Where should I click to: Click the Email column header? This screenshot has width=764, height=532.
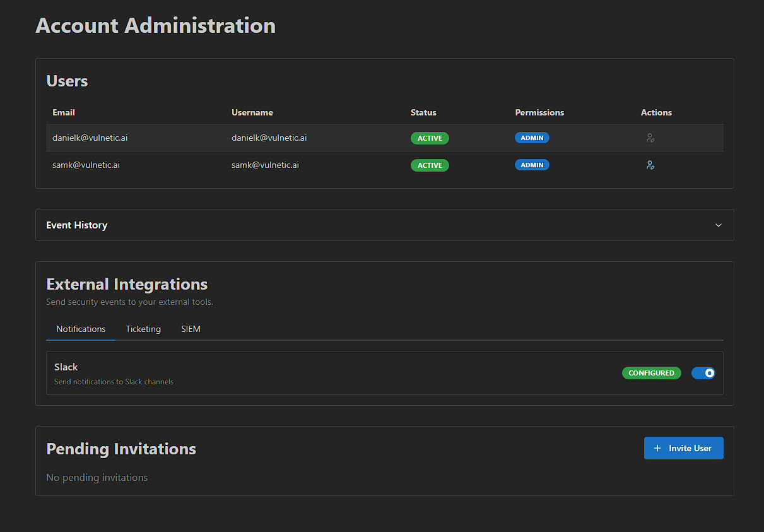pyautogui.click(x=63, y=112)
